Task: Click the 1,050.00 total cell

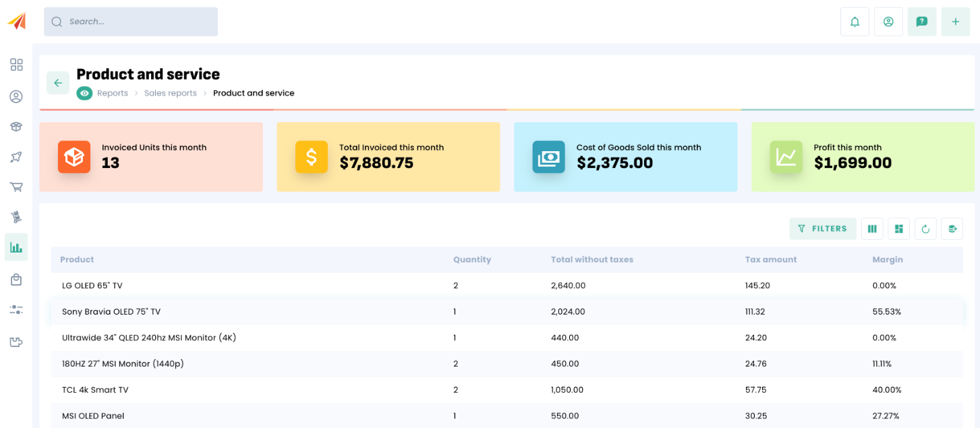Action: pyautogui.click(x=567, y=390)
